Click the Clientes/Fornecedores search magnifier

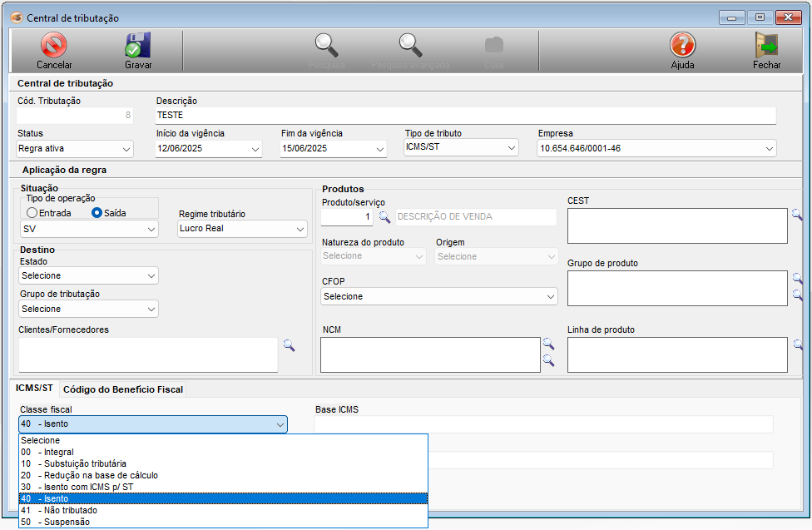289,344
